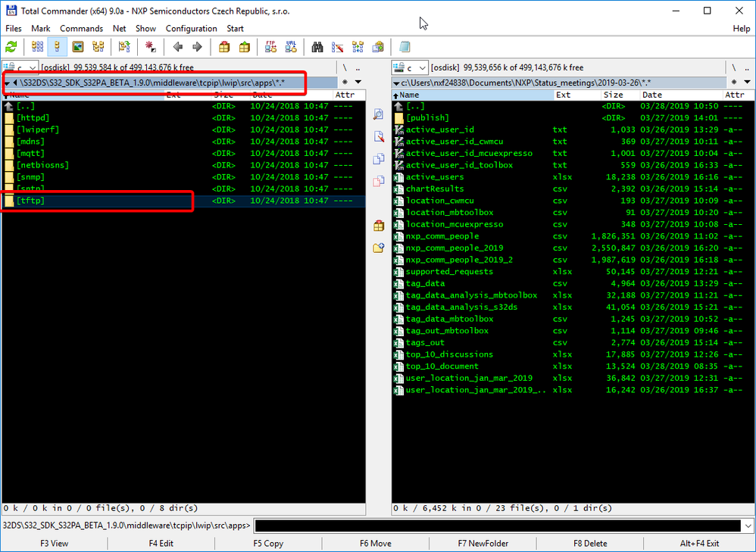Open left panel directory history arrow

coord(358,82)
